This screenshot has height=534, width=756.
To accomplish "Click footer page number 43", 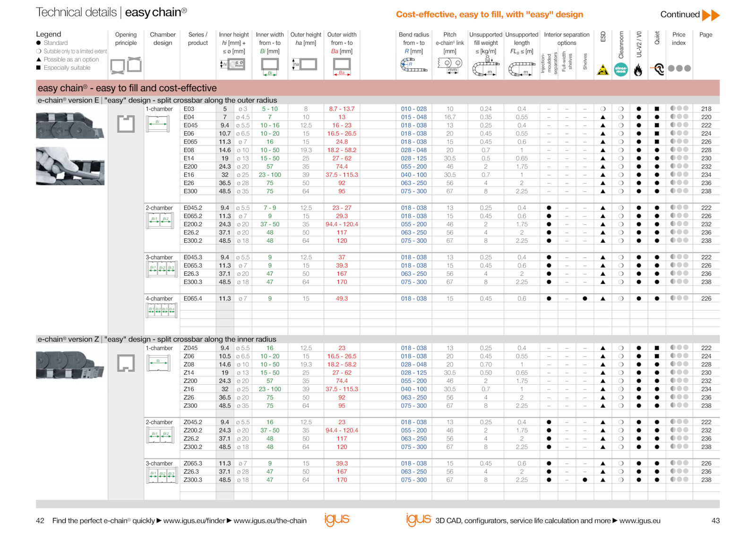I will tap(715, 521).
